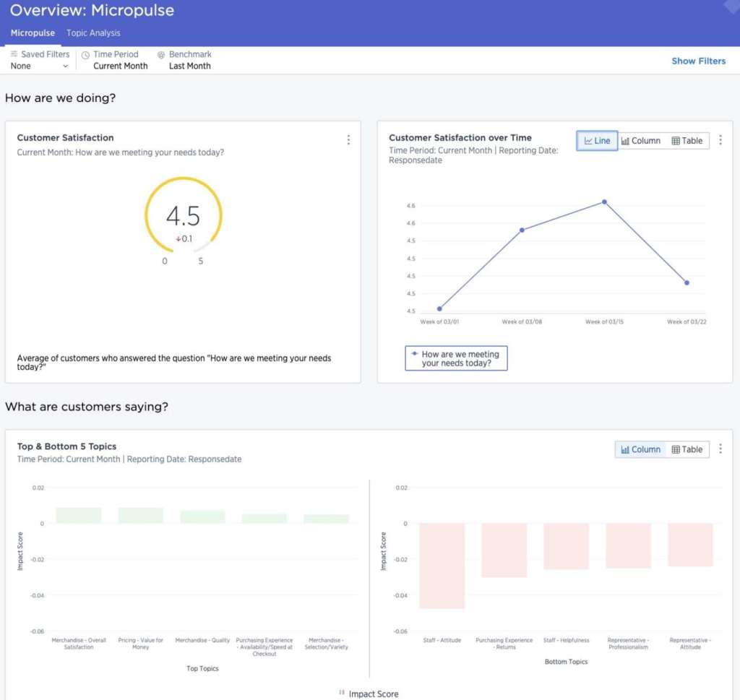Viewport: 740px width, 700px height.
Task: Switch satisfaction chart to Line view
Action: tap(597, 141)
